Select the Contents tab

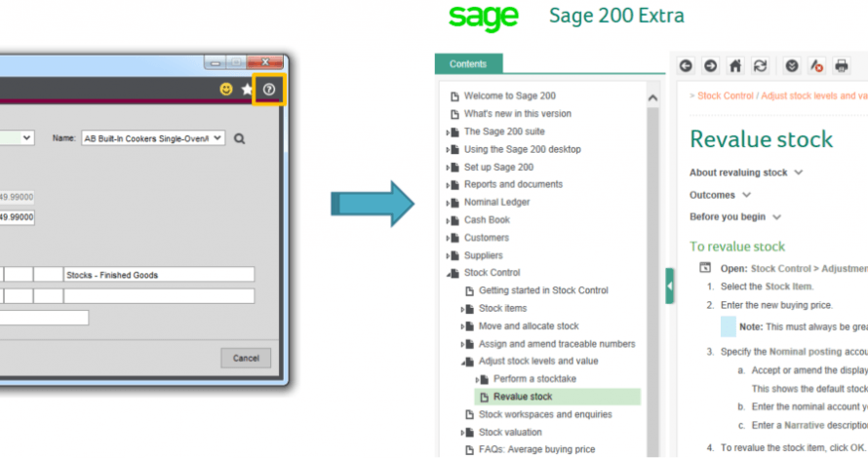(x=468, y=63)
